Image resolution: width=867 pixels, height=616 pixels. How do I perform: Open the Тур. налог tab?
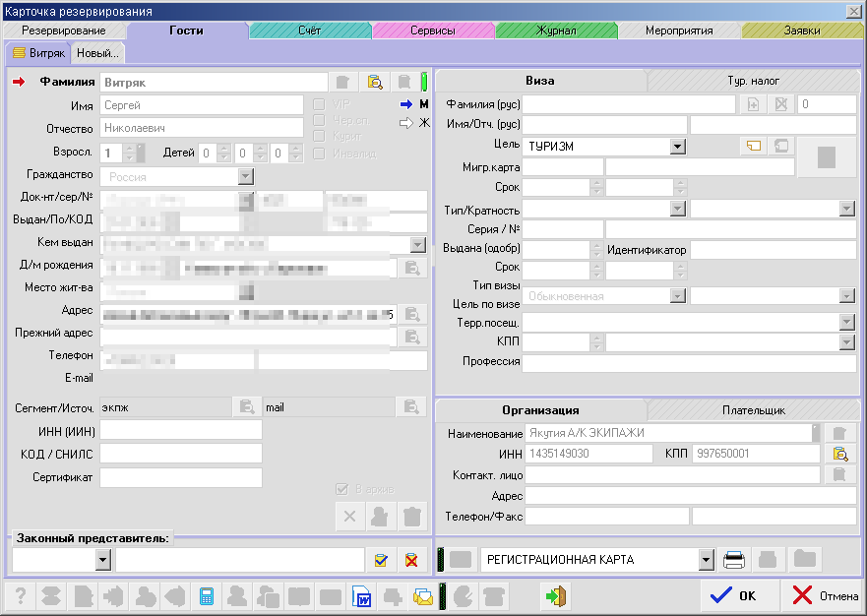[x=755, y=80]
